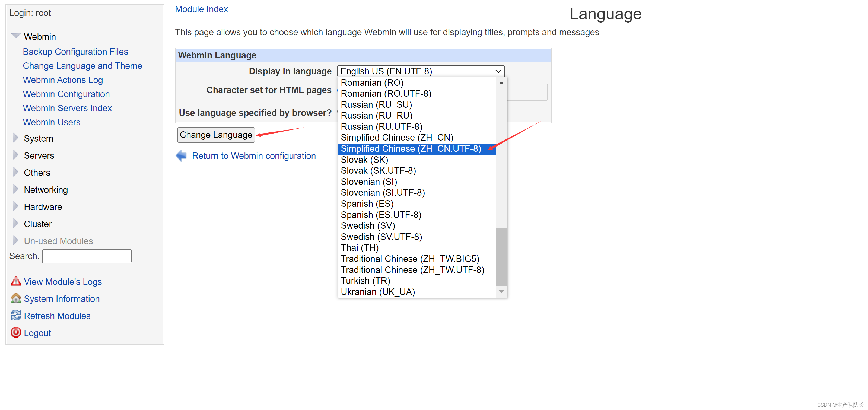Open Change Language and Theme link
Image resolution: width=868 pixels, height=410 pixels.
(82, 66)
